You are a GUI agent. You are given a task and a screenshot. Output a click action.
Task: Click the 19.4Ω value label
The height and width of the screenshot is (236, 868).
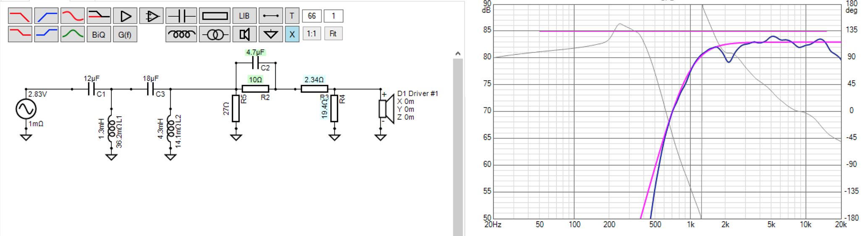tap(324, 110)
